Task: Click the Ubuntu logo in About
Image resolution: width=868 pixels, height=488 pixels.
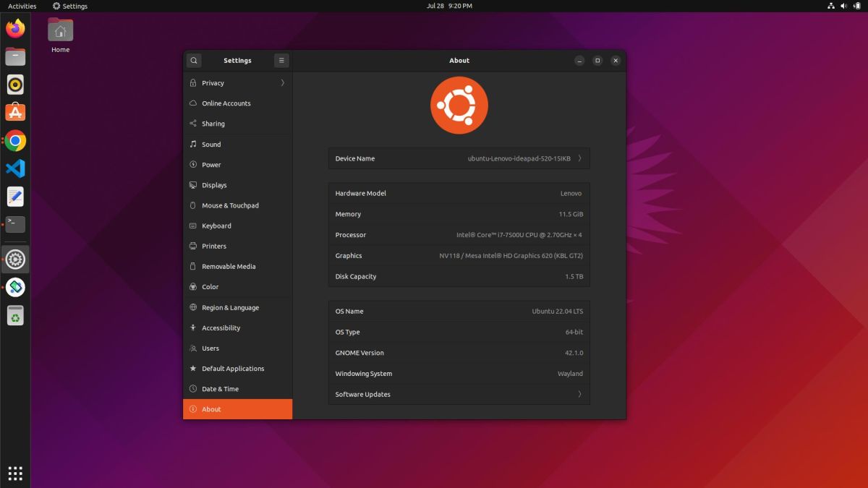Action: (459, 106)
